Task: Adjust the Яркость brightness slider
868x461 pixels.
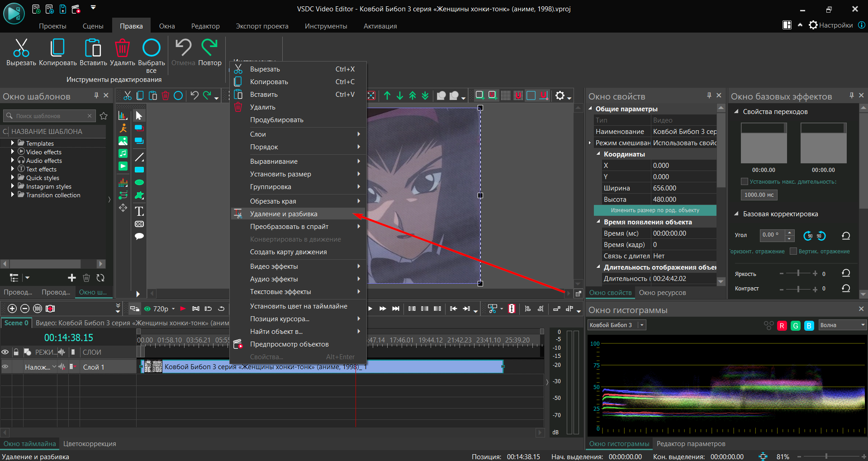Action: tap(798, 273)
